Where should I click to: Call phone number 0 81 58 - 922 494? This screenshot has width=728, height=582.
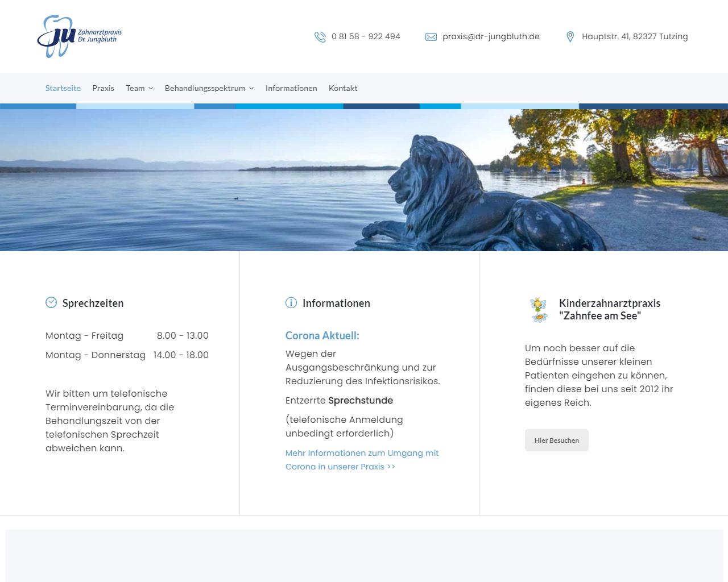point(366,36)
